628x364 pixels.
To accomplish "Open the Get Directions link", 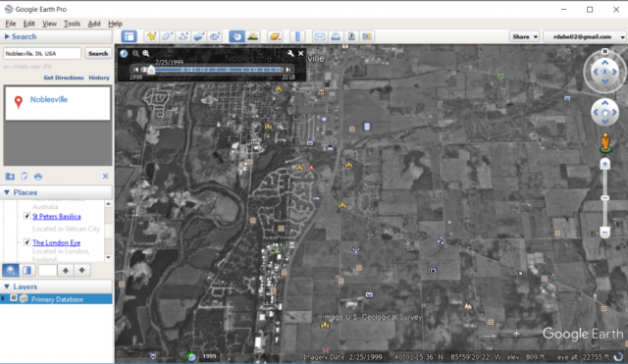I will point(64,78).
